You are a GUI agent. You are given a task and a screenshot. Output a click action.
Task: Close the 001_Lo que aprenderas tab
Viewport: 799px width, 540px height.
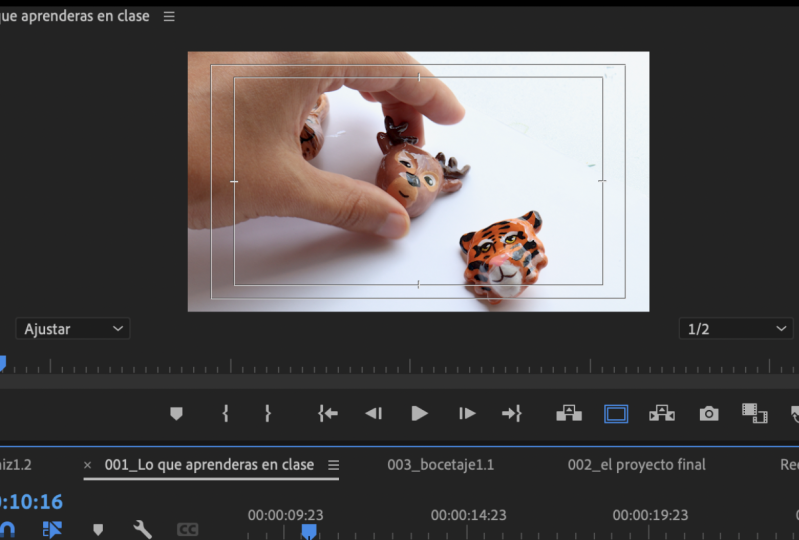click(x=88, y=465)
